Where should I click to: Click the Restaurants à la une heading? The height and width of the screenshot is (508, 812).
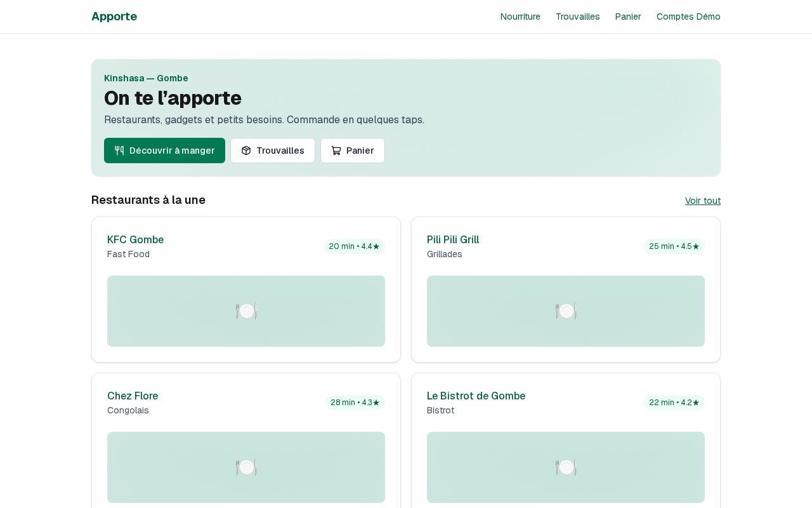(148, 200)
